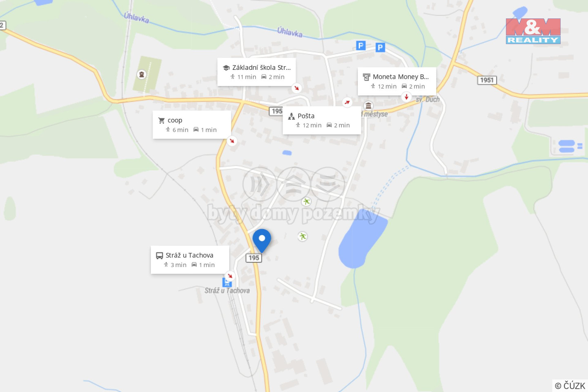This screenshot has width=588, height=392.
Task: Click the red arrow marker near Základní škola
Action: [x=297, y=88]
